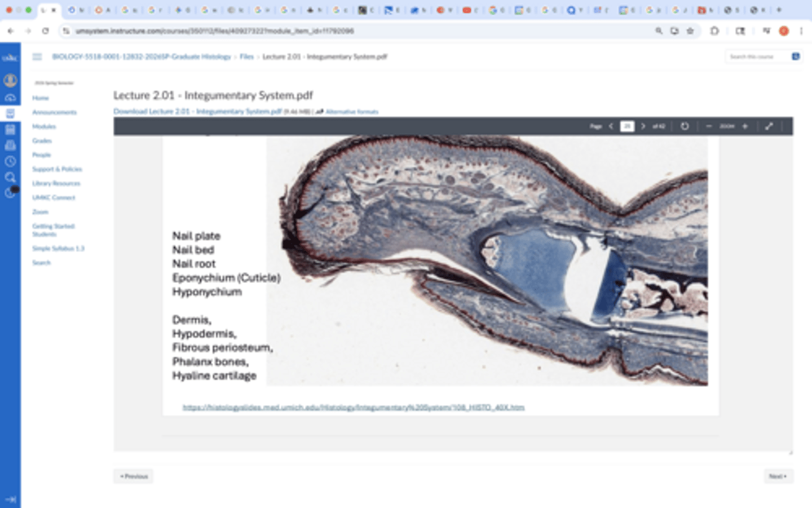
Task: Click the page number field in PDF toolbar
Action: [627, 126]
